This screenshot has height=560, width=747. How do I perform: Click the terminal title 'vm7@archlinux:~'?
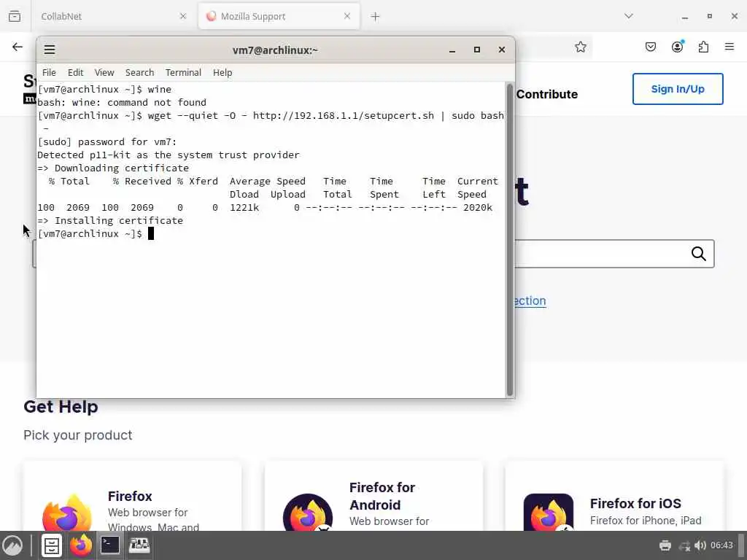[x=275, y=50]
